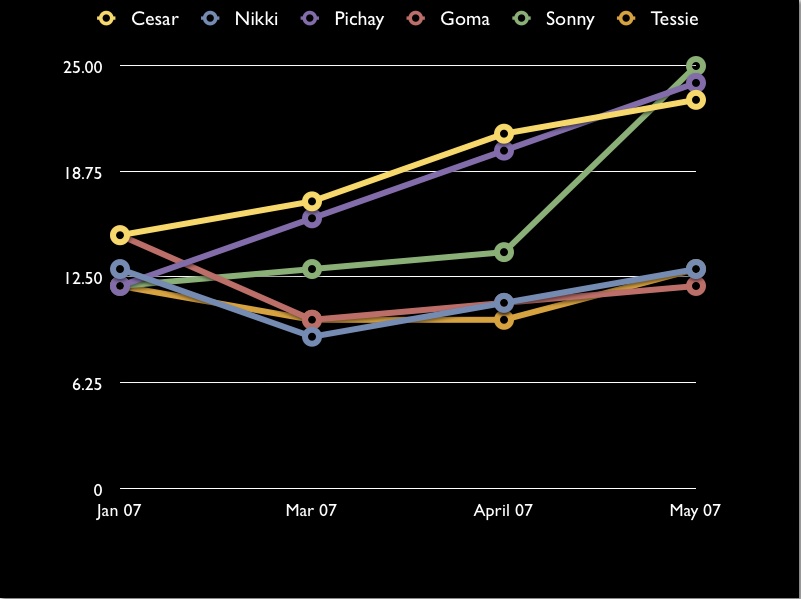Viewport: 801px width, 599px height.
Task: Select Cesar's yellow data point at April 07
Action: coord(504,134)
